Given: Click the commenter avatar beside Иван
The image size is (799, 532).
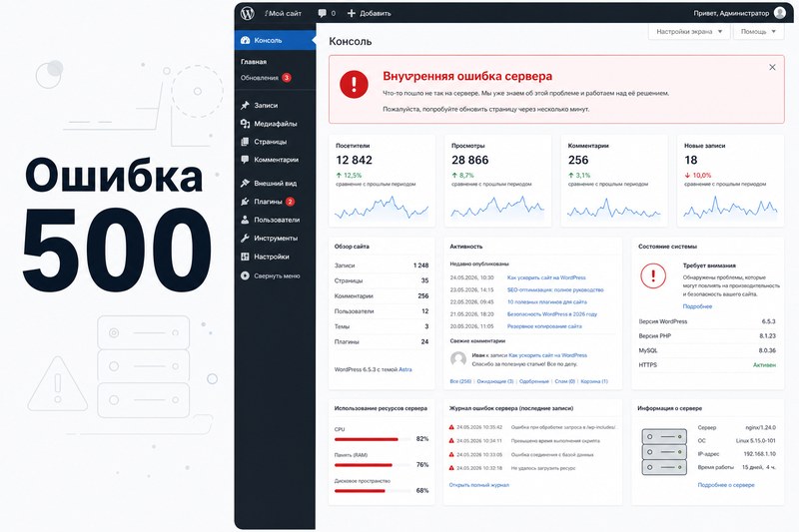Looking at the screenshot, I should (458, 359).
